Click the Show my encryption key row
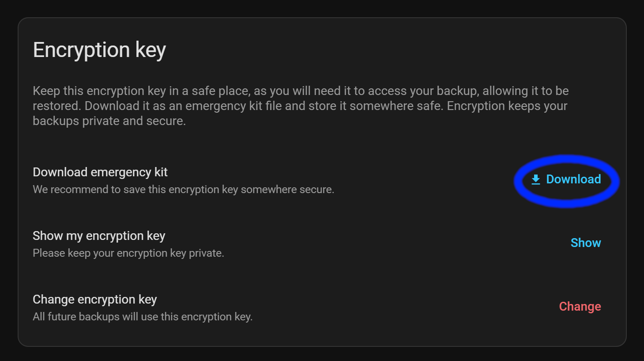Image resolution: width=644 pixels, height=361 pixels. (98, 236)
